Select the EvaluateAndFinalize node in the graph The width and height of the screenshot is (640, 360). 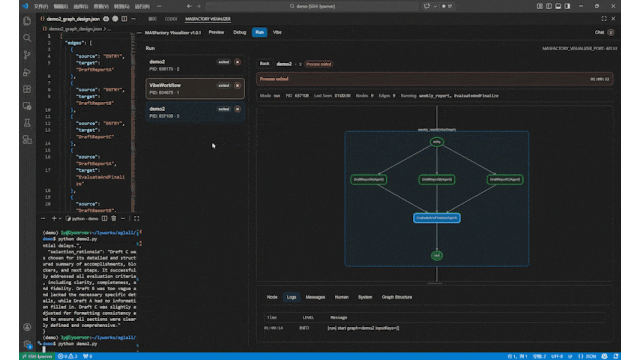[x=437, y=218]
